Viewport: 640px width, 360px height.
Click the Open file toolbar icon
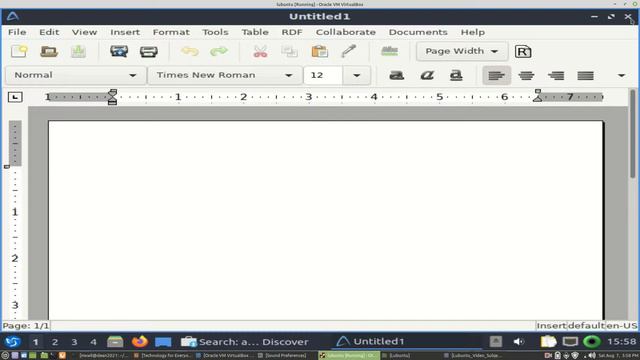(x=49, y=51)
